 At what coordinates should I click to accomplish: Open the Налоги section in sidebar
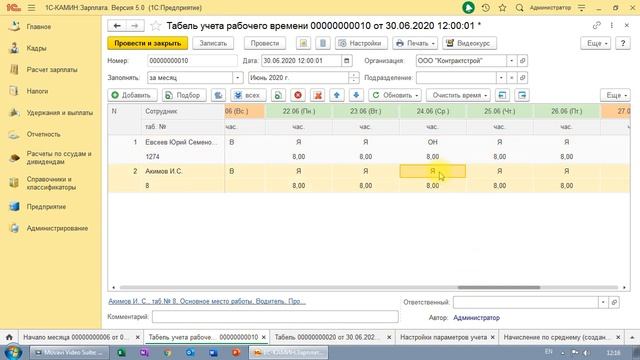click(x=37, y=91)
